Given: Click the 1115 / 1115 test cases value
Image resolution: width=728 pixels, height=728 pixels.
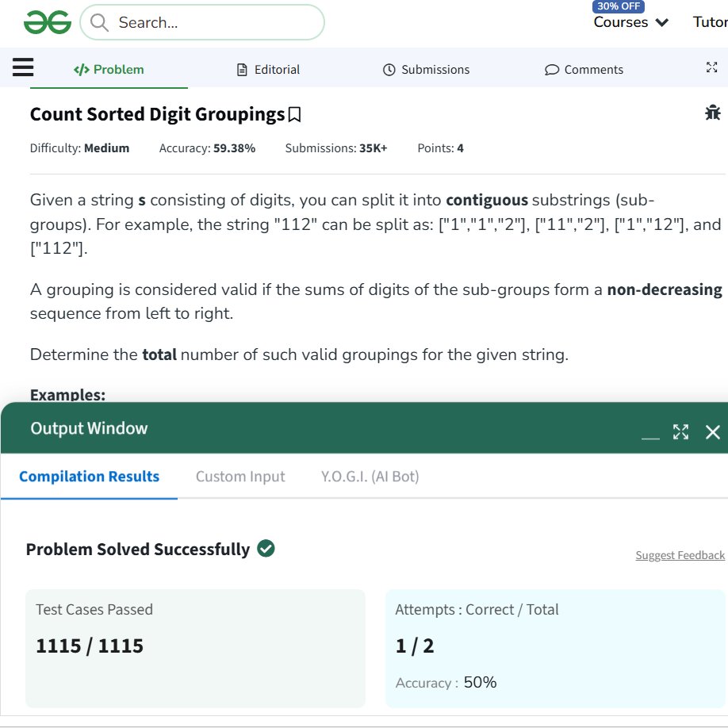Looking at the screenshot, I should click(90, 646).
